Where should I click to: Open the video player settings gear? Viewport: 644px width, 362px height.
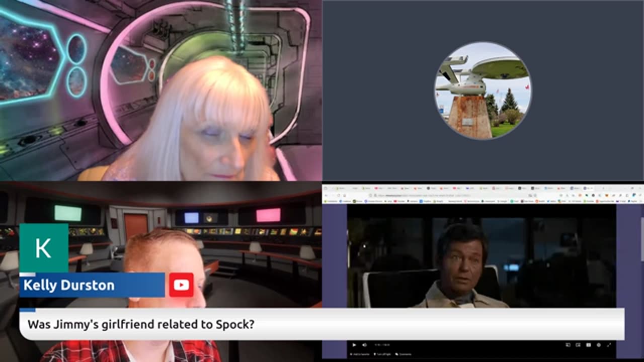[599, 345]
